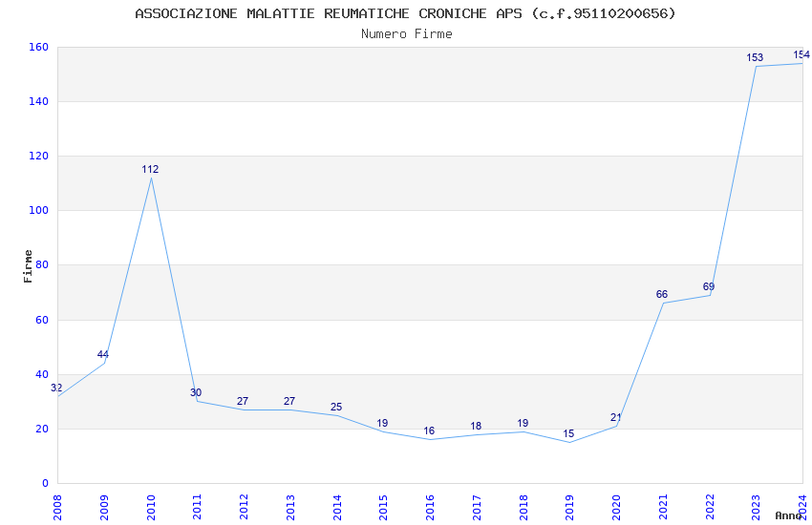Click the chart title with the association name
Viewport: 812px width, 525px height.
pos(405,13)
